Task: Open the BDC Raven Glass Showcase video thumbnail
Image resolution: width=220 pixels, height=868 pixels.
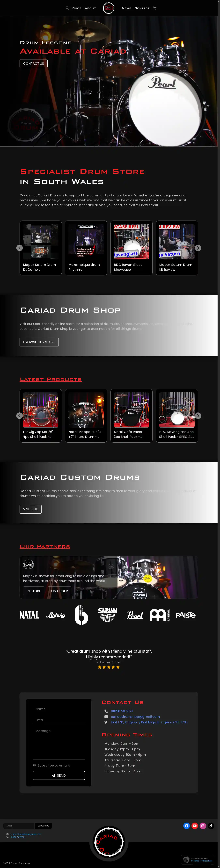Action: tap(131, 248)
